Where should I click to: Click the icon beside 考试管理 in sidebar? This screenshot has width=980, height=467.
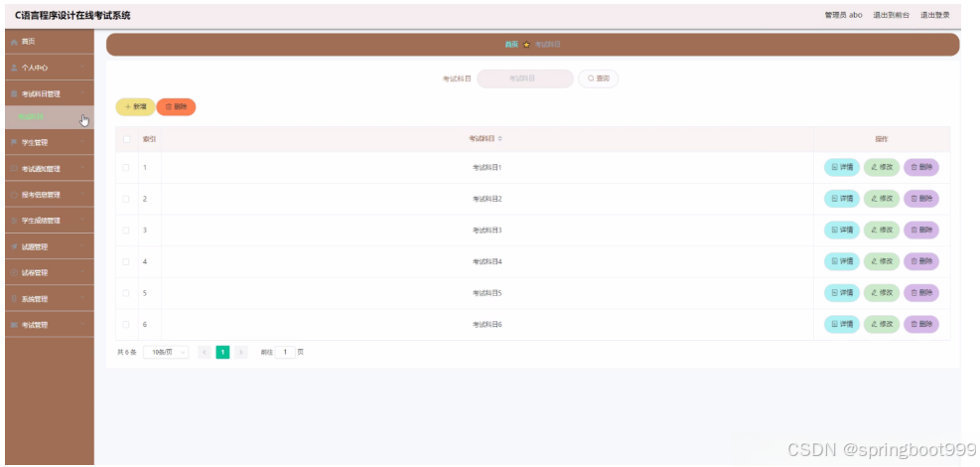click(x=14, y=325)
